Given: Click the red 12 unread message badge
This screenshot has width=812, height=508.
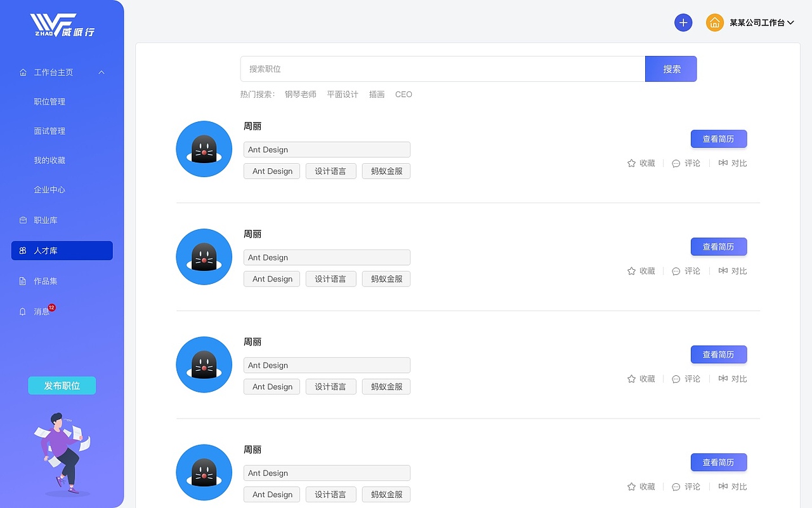Looking at the screenshot, I should (52, 307).
